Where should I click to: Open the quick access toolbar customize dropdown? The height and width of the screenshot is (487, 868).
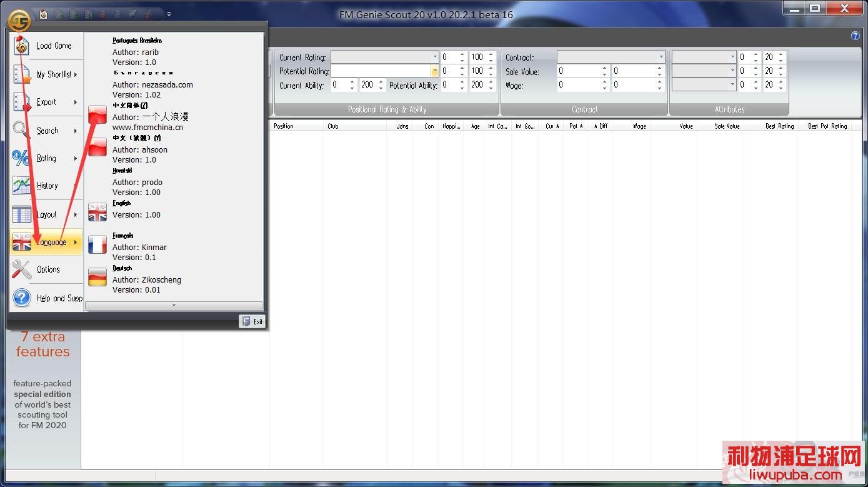click(169, 14)
